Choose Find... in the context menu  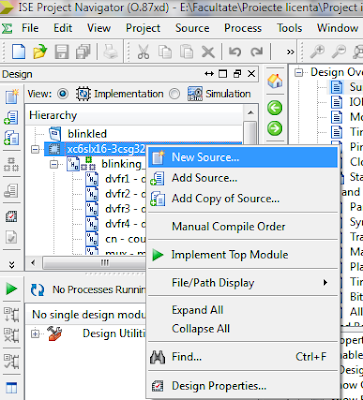(x=243, y=357)
